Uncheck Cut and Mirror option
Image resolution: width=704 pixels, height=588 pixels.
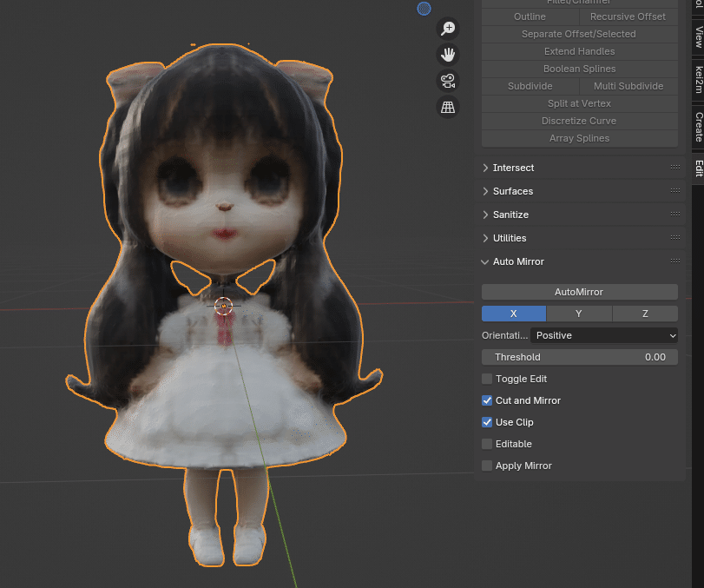pos(487,400)
